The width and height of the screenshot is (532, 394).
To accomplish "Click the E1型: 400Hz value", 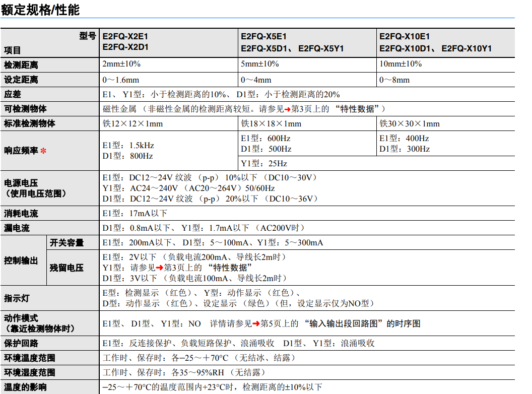I will [x=404, y=139].
